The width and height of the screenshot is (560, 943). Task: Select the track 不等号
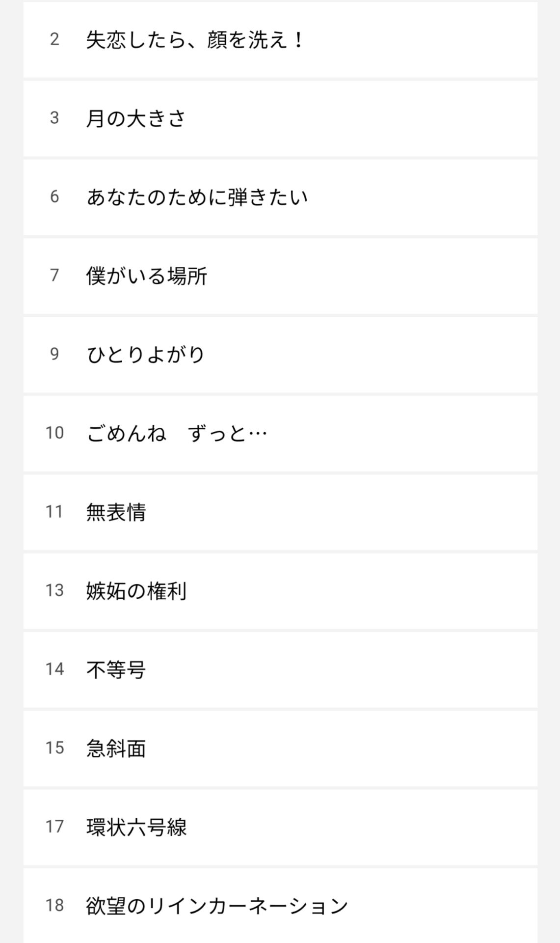click(116, 669)
